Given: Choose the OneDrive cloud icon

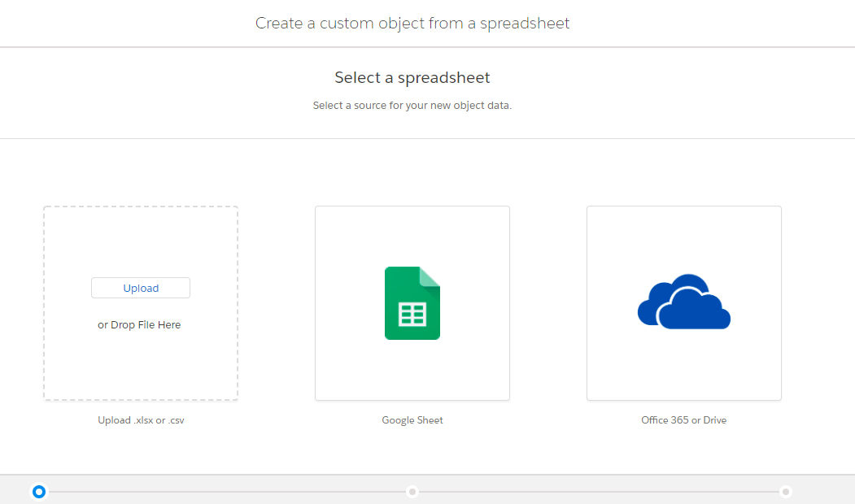Looking at the screenshot, I should 684,302.
